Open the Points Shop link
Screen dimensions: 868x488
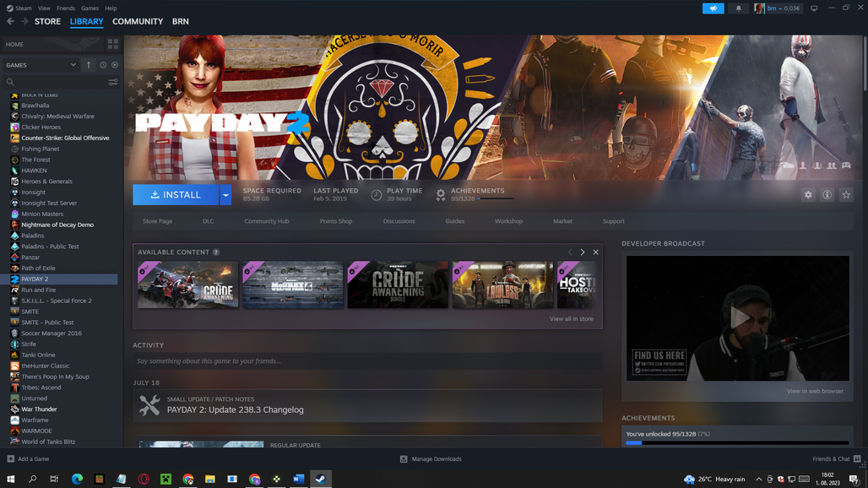tap(336, 221)
